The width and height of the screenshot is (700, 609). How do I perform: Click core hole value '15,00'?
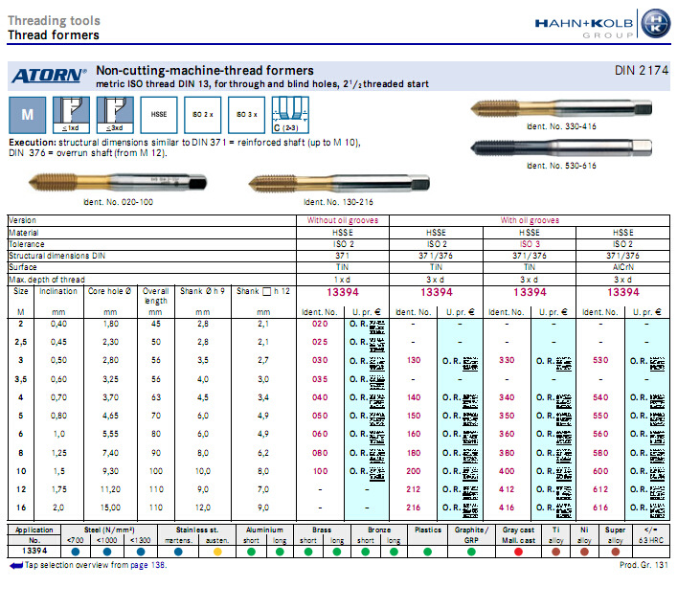[x=110, y=507]
